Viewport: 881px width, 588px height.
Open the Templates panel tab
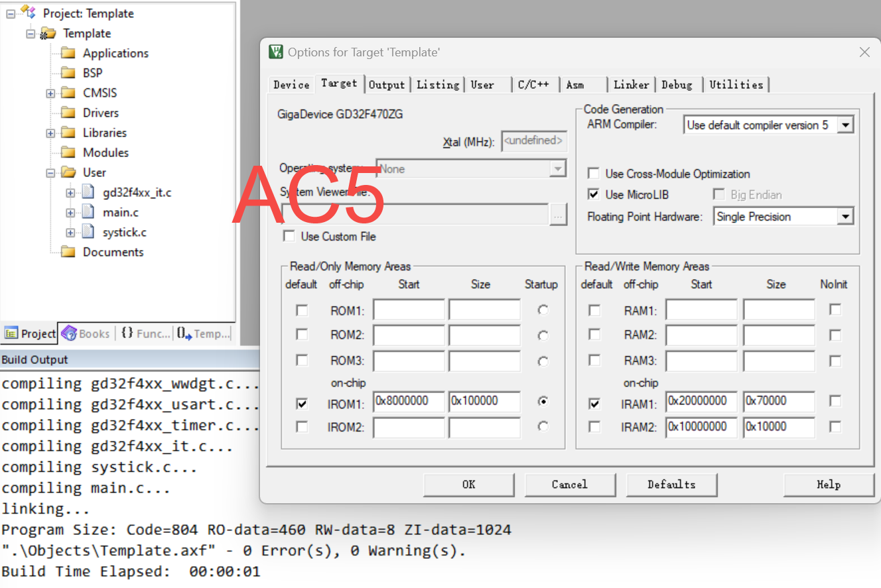point(203,333)
